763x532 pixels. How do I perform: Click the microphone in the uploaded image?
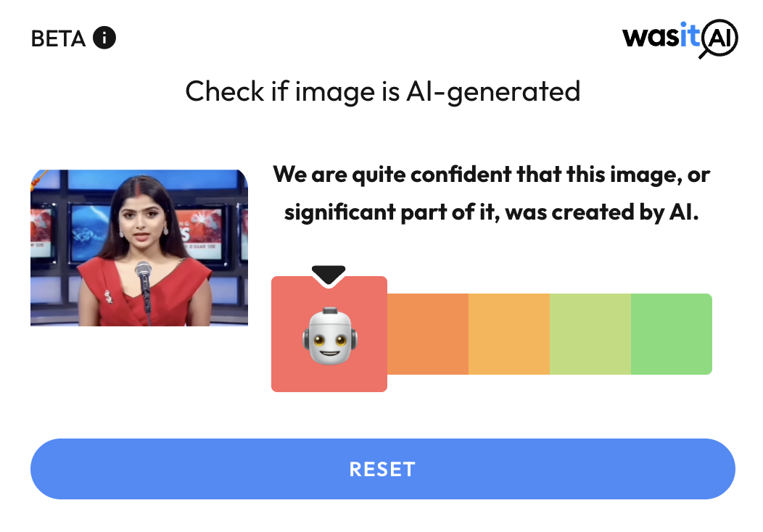(x=144, y=287)
